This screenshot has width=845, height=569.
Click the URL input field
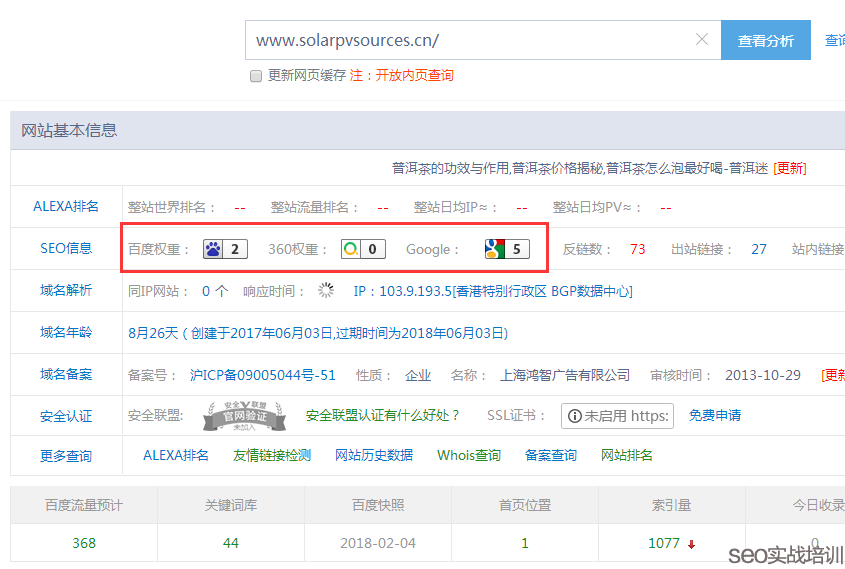click(470, 41)
